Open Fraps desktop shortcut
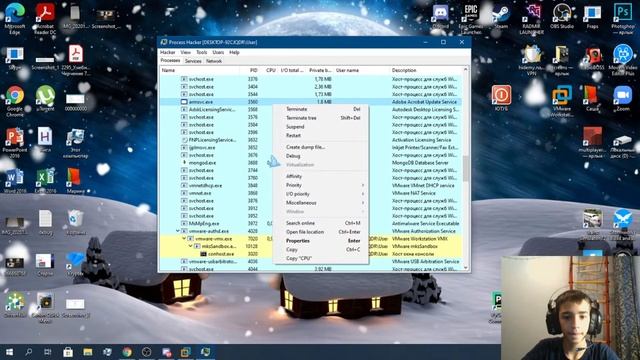The height and width of the screenshot is (360, 640). (x=592, y=17)
